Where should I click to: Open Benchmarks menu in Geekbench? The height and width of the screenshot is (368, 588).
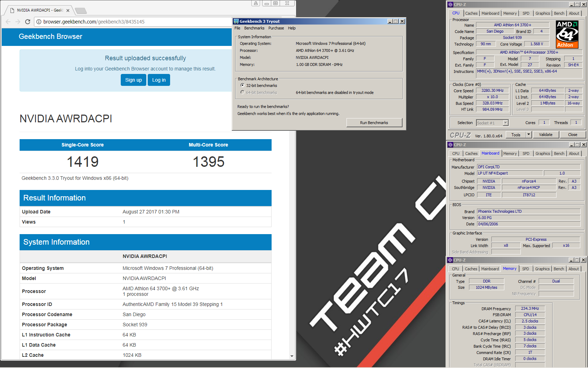coord(254,28)
